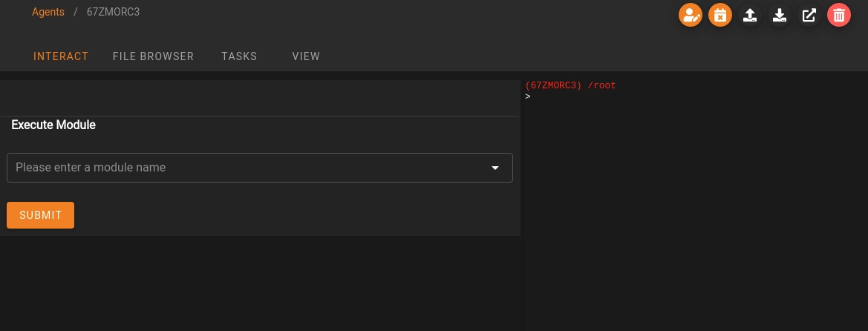Focus the module name input field
The width and height of the screenshot is (868, 331).
[245, 168]
